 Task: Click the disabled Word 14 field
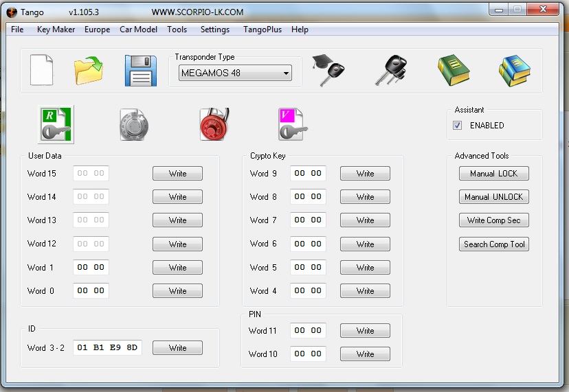pos(91,196)
